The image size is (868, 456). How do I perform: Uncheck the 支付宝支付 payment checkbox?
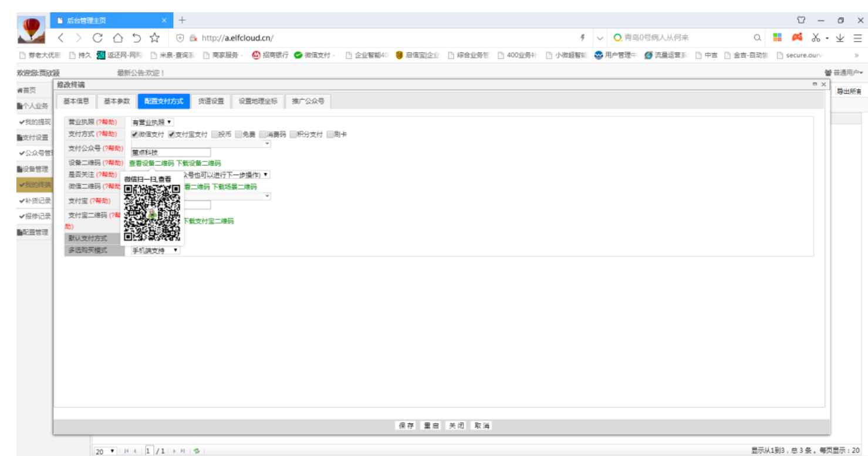(171, 134)
